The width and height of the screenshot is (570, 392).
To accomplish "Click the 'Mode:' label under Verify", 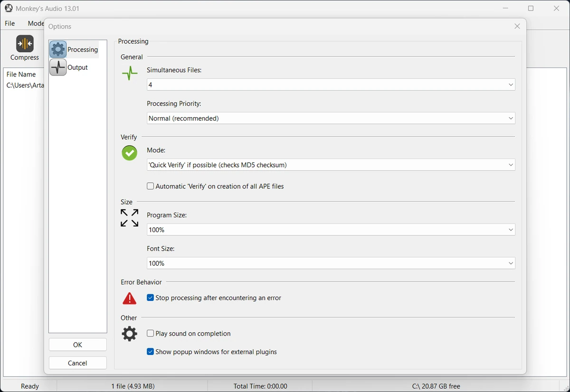I will (156, 150).
